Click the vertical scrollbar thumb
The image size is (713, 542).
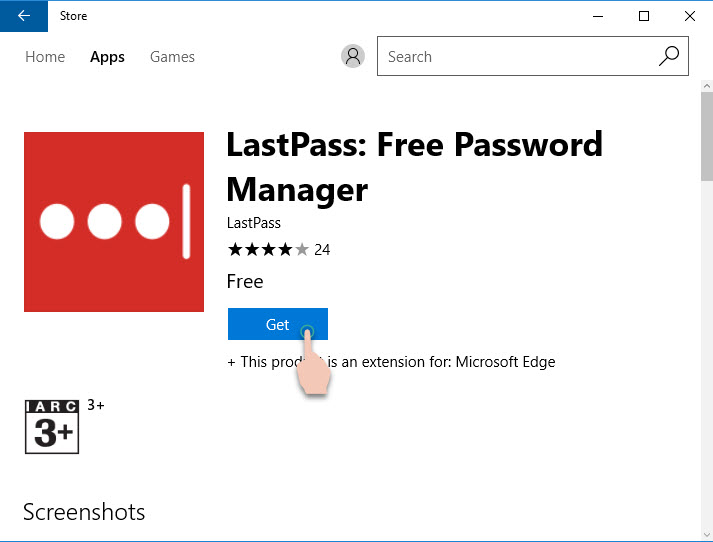[707, 136]
